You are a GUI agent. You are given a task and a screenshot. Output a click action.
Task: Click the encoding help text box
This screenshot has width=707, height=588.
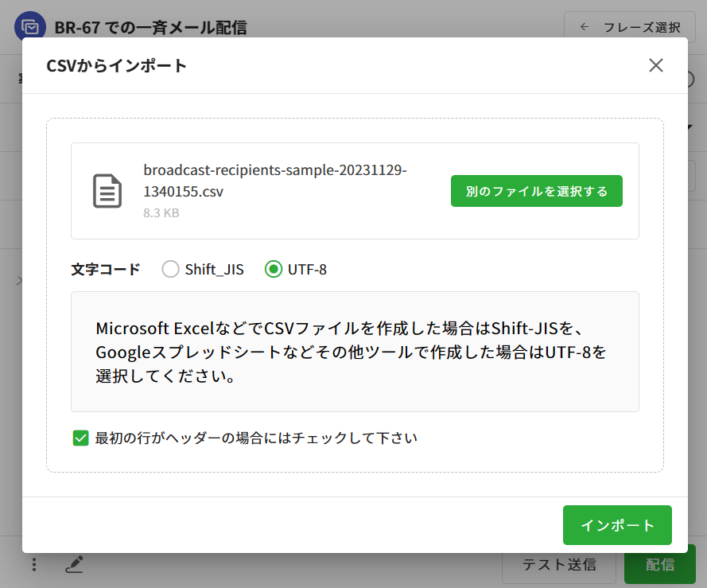pyautogui.click(x=355, y=352)
